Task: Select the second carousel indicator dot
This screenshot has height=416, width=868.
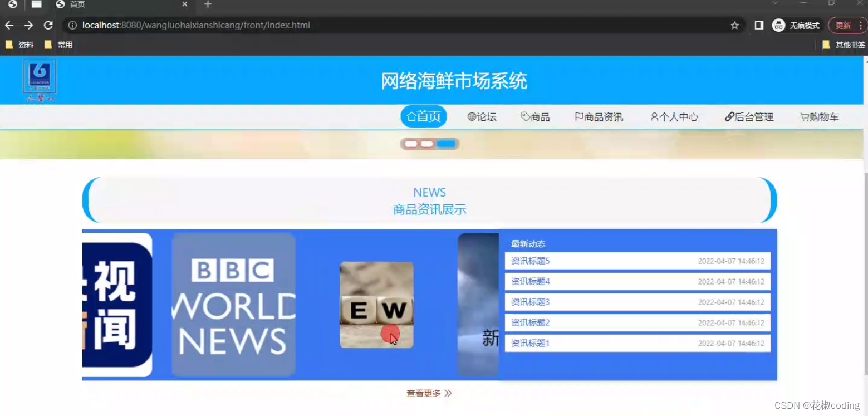Action: [427, 143]
